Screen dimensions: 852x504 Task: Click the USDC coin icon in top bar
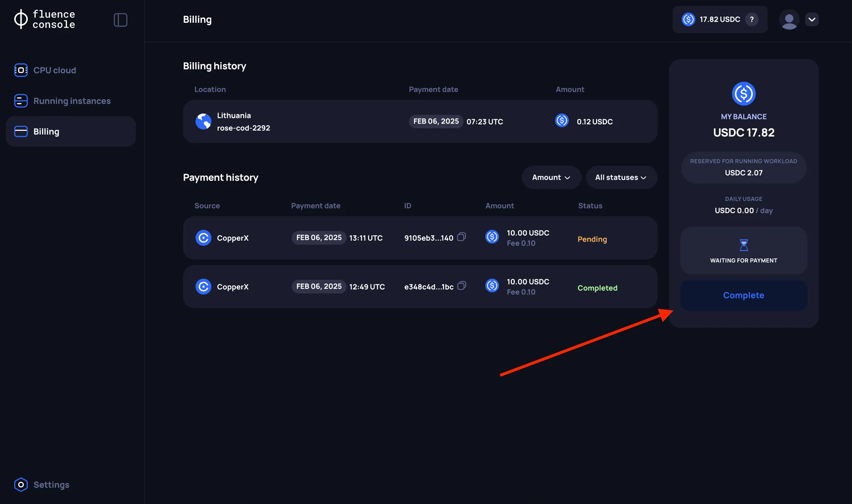[x=689, y=19]
